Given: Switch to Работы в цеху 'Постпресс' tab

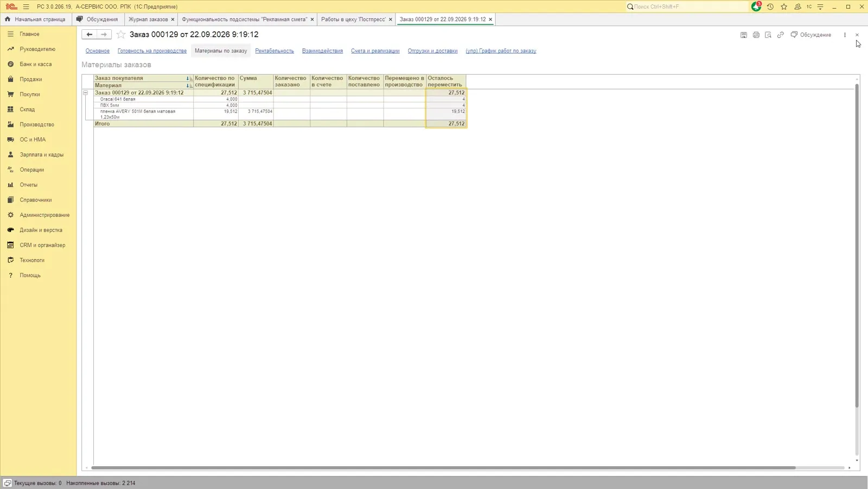Looking at the screenshot, I should 353,20.
